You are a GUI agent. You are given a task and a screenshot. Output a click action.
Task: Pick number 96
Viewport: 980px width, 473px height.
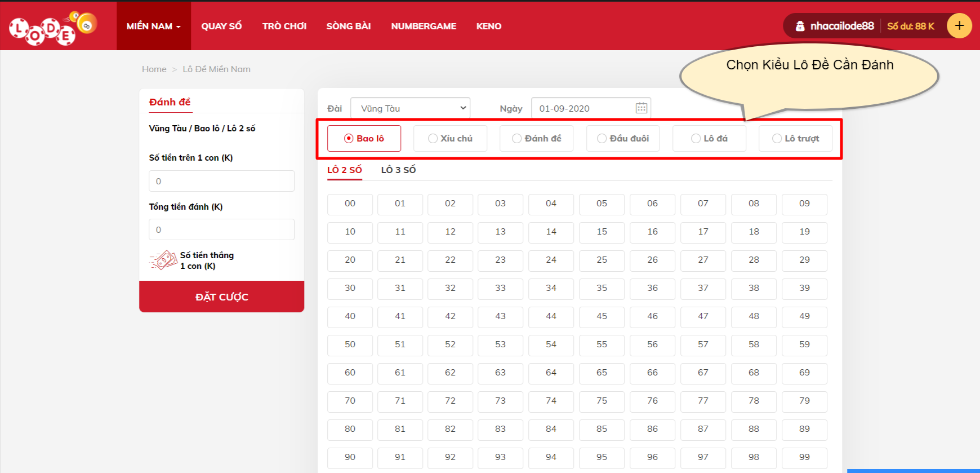(x=652, y=458)
